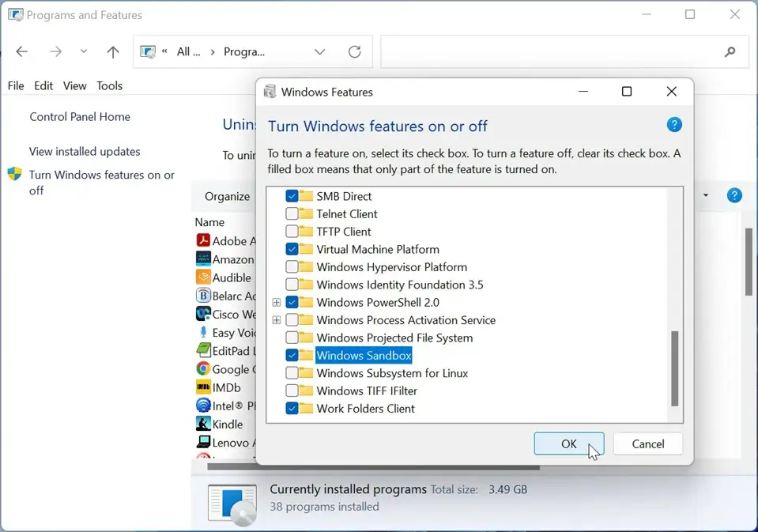This screenshot has width=758, height=532.
Task: Go up one folder level
Action: point(113,51)
